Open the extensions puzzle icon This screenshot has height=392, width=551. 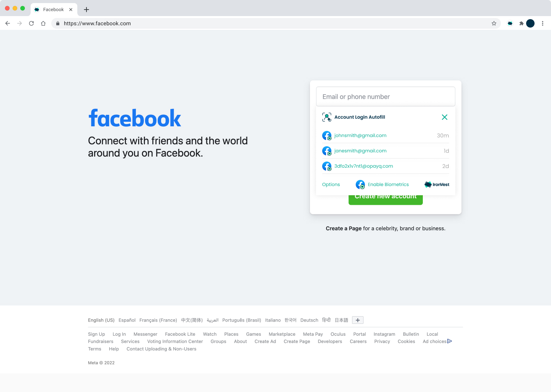tap(521, 23)
